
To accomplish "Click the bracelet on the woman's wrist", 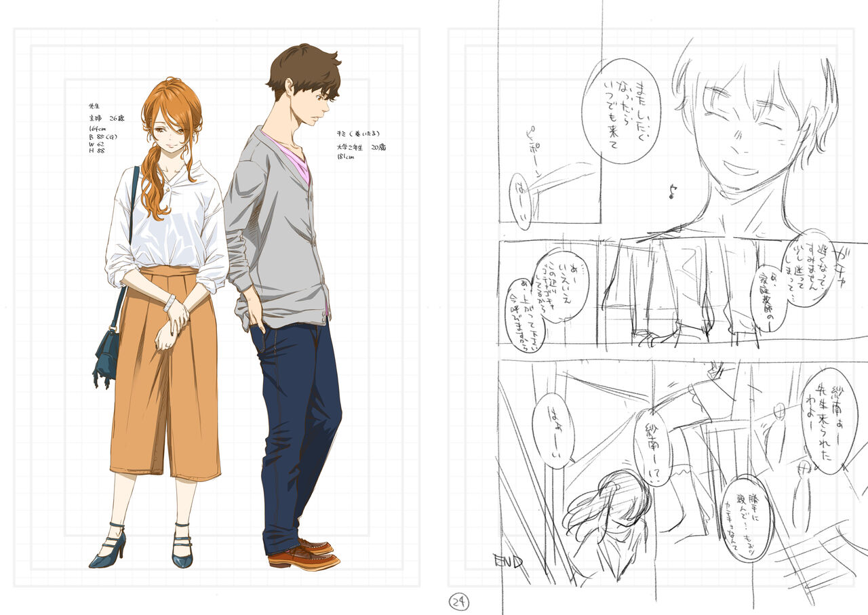I will pos(170,302).
